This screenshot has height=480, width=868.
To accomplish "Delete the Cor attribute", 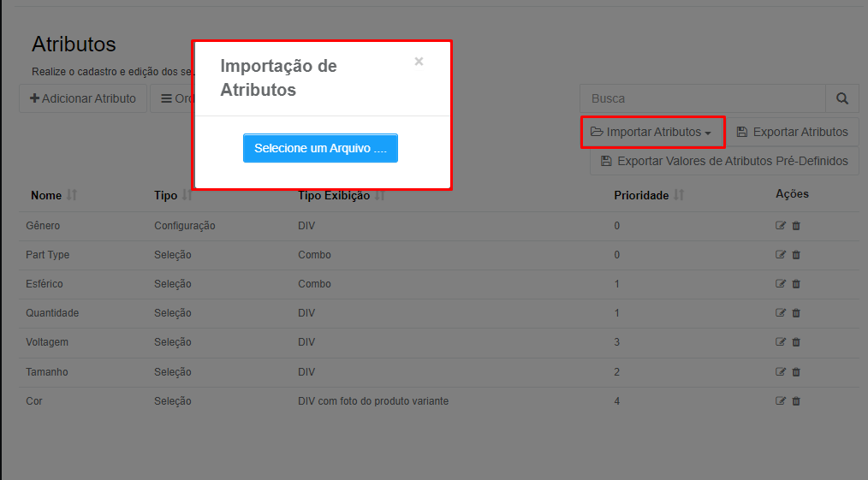I will click(796, 401).
